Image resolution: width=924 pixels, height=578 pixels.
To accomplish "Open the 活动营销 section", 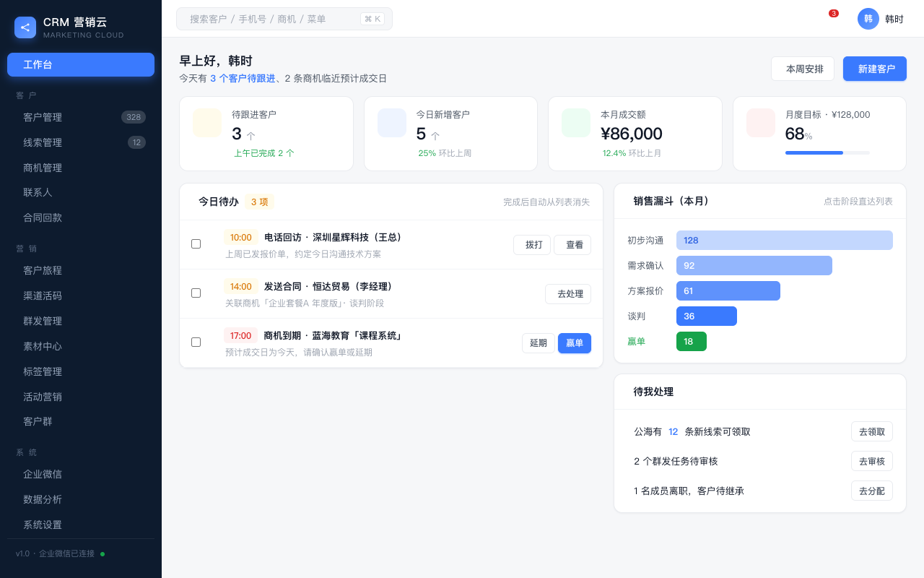I will tap(81, 397).
